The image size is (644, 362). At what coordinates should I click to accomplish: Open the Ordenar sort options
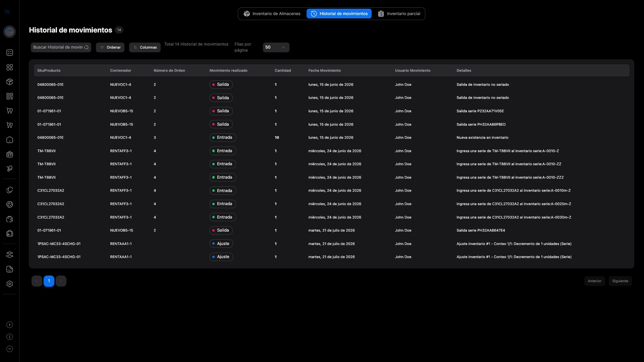[x=110, y=47]
